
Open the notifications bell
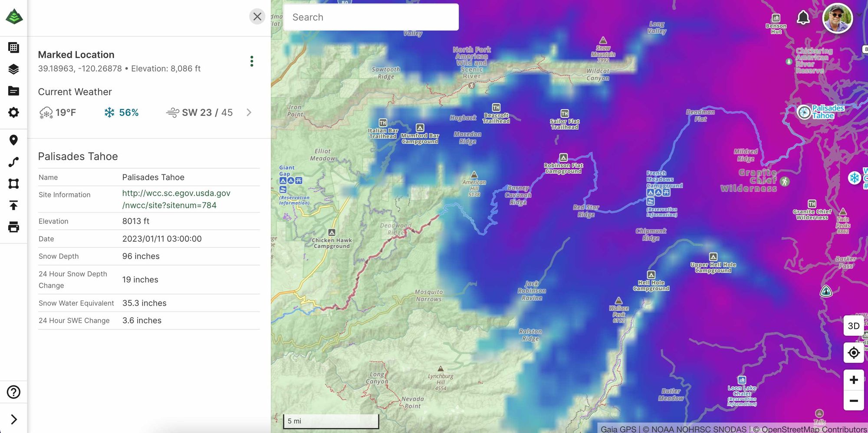pyautogui.click(x=803, y=17)
